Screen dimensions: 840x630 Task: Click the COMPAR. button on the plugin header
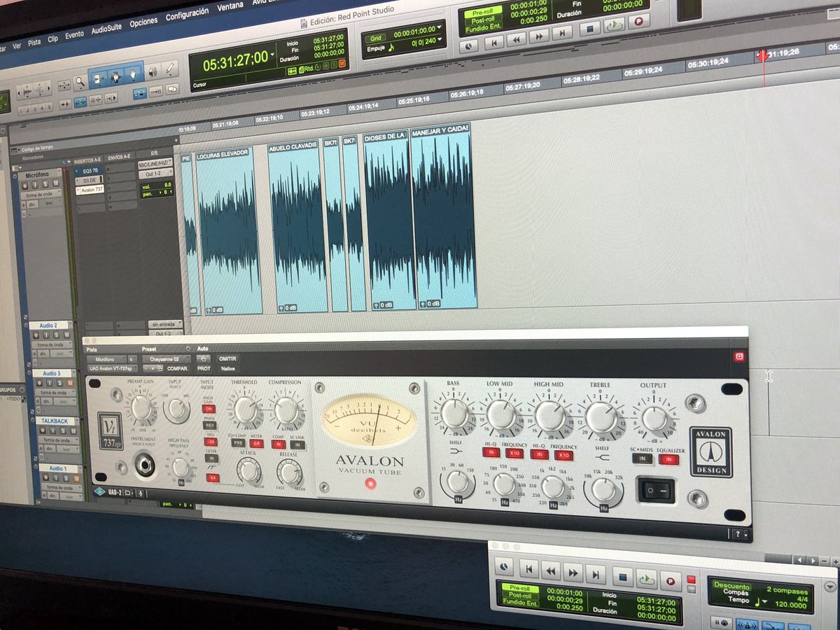pos(178,368)
